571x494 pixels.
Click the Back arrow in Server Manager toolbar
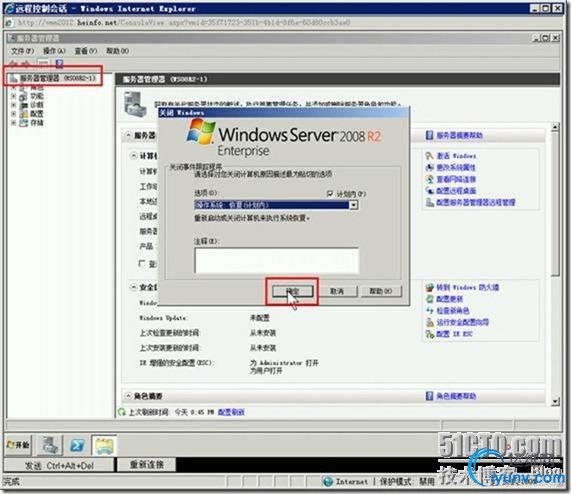(13, 64)
